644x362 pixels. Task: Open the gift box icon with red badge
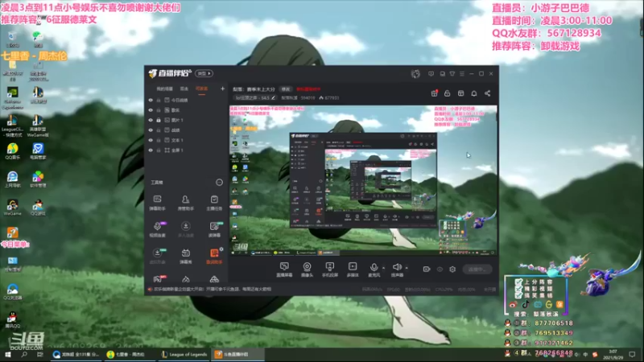click(434, 93)
